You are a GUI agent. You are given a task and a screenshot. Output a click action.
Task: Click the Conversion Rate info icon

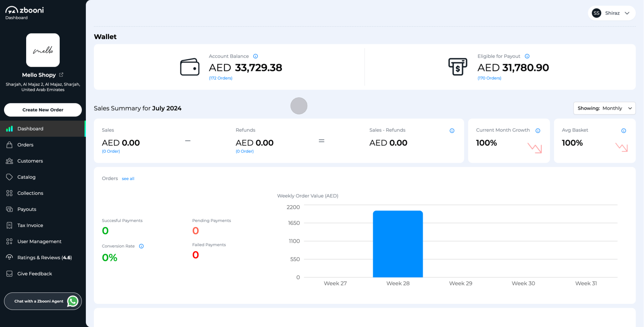[141, 246]
